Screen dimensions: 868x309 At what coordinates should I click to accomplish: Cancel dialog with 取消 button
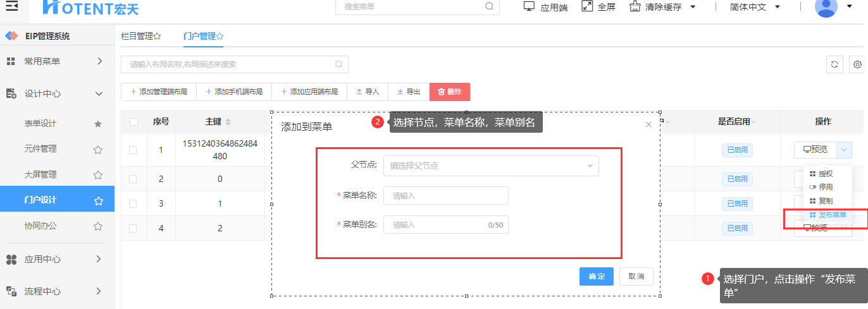click(x=636, y=277)
